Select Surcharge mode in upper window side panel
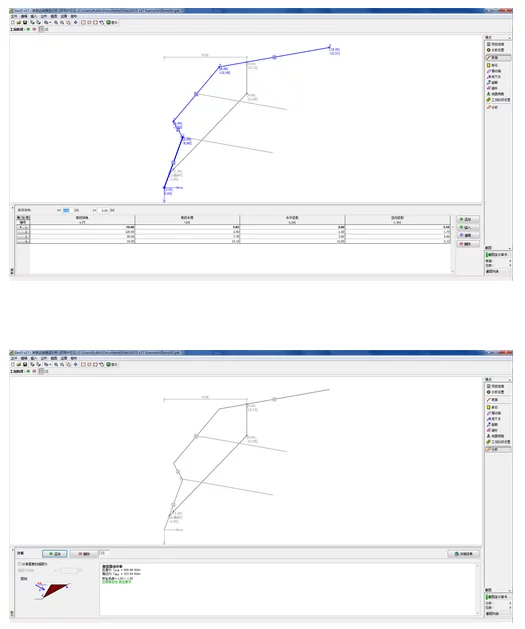The height and width of the screenshot is (629, 525). [x=497, y=82]
